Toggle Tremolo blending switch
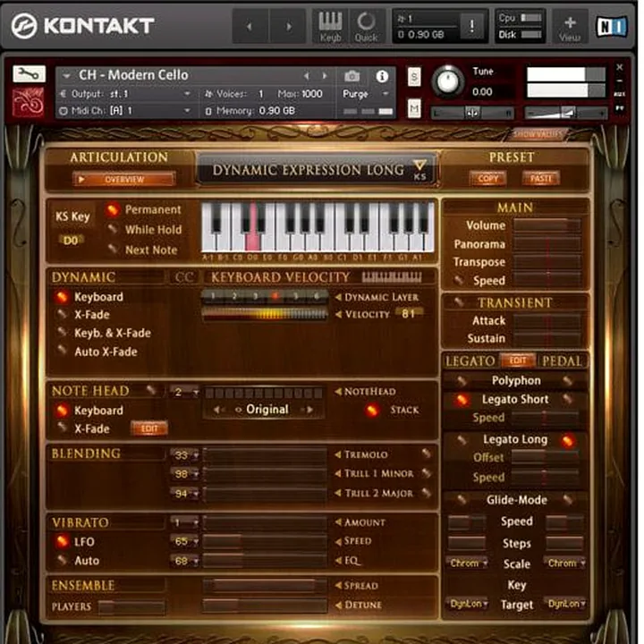Screen dimensions: 644x644 click(x=427, y=453)
